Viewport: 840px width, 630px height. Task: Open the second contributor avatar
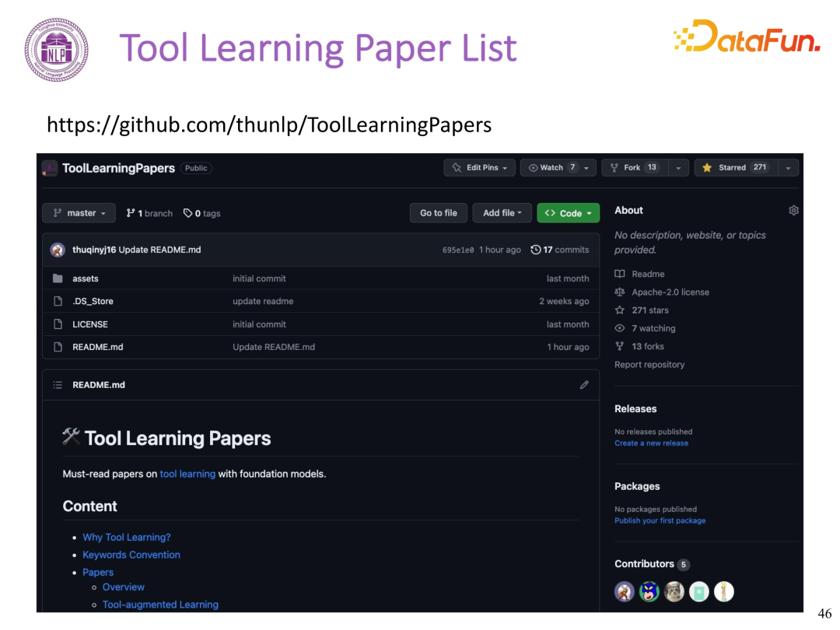point(649,591)
